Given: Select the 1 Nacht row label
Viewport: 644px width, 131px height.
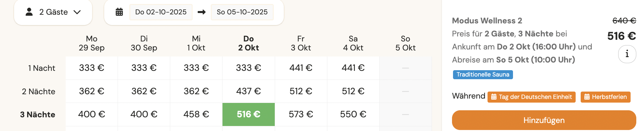Looking at the screenshot, I should click(x=42, y=68).
